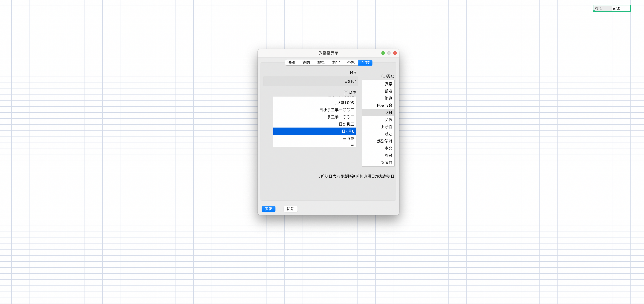This screenshot has width=644, height=304.
Task: Open the 保护 tab
Action: pos(292,62)
